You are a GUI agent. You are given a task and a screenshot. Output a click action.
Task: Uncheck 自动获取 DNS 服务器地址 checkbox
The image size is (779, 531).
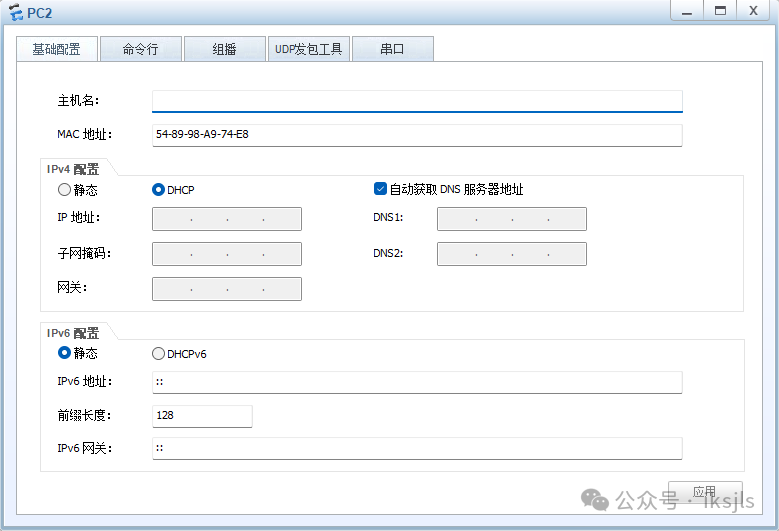380,189
